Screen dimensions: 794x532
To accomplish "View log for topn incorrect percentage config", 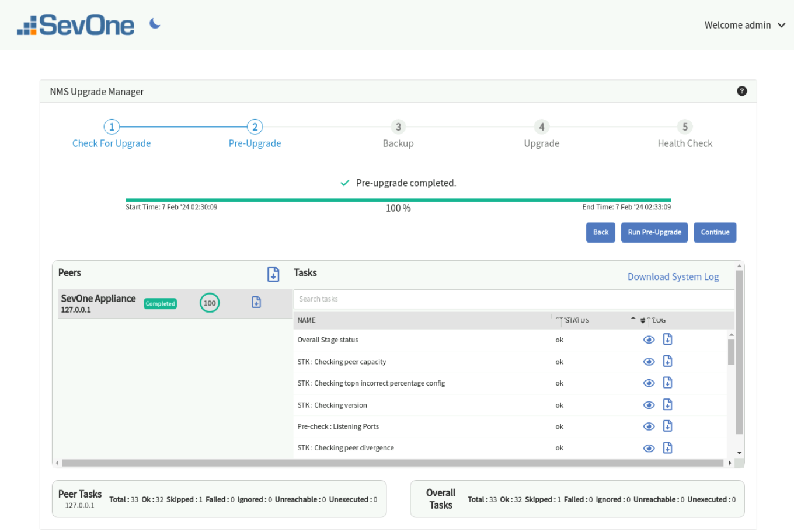I will 649,383.
